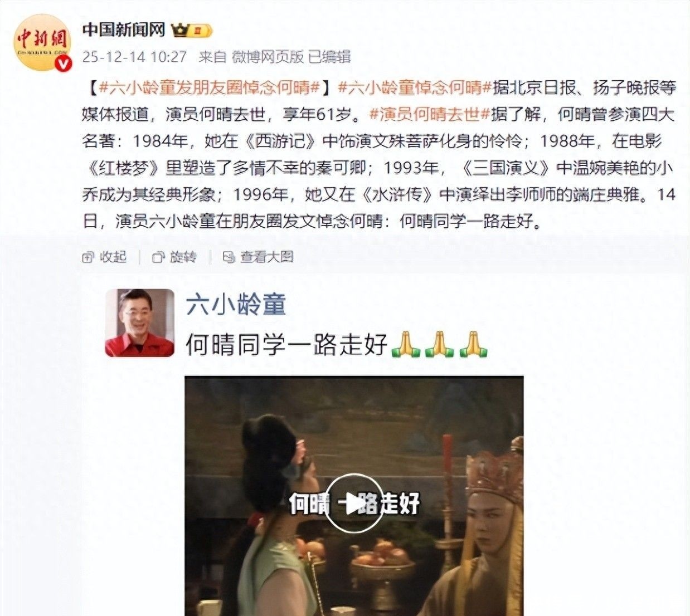Click the 中国新闻网 account name
The image size is (690, 616).
click(x=124, y=30)
